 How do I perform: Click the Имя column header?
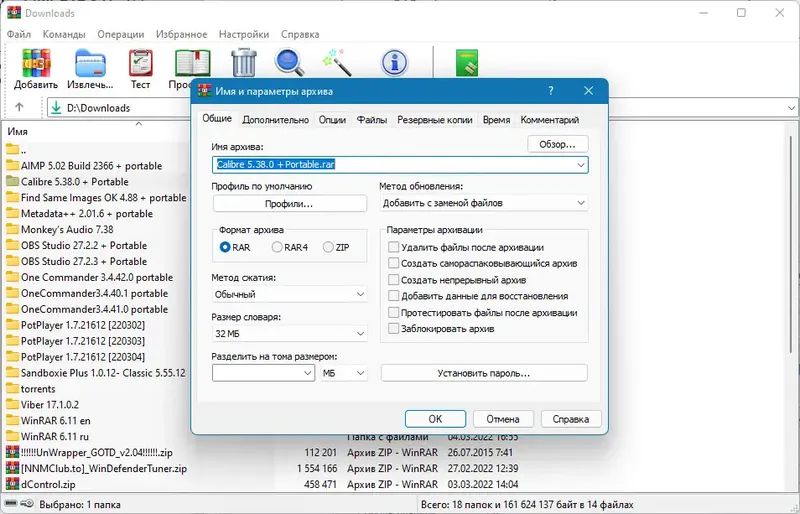pos(17,131)
